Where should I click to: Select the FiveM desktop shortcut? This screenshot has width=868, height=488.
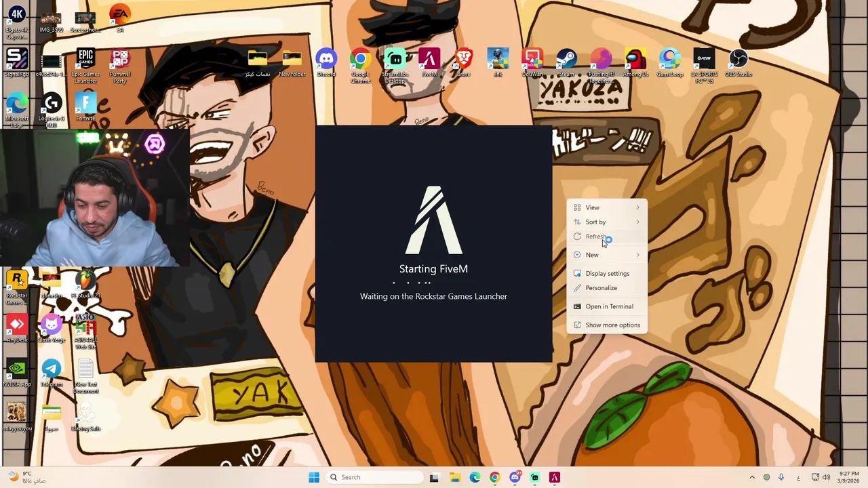tap(429, 63)
